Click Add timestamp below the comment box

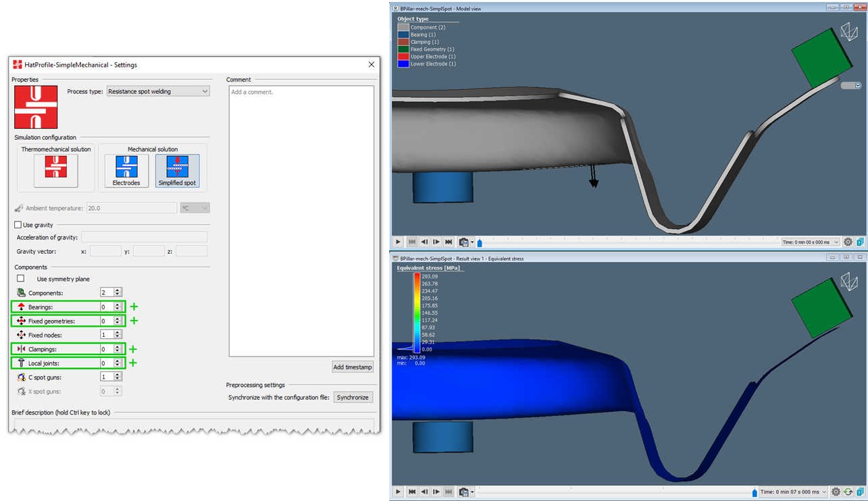click(353, 367)
